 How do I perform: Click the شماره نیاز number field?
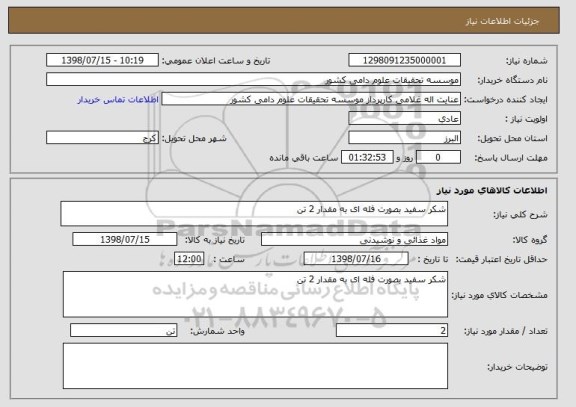coord(404,60)
